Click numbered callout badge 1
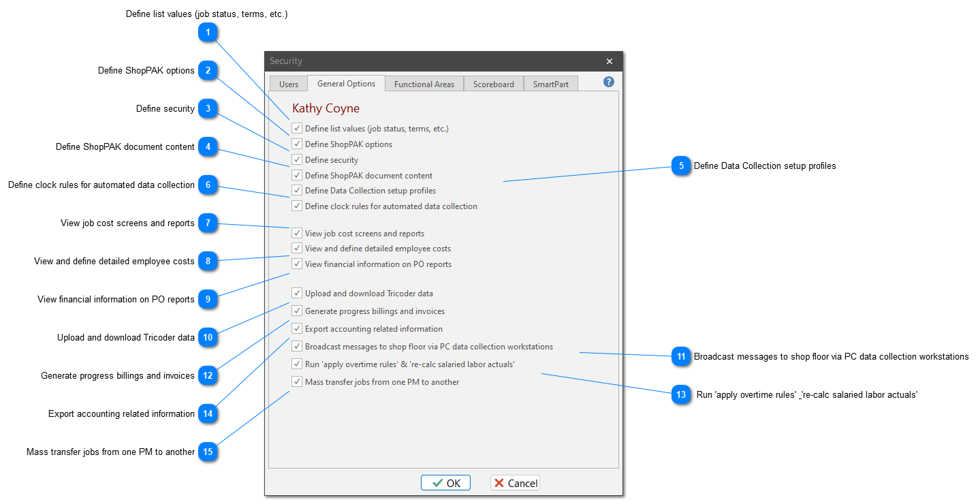The height and width of the screenshot is (502, 980). click(x=208, y=32)
